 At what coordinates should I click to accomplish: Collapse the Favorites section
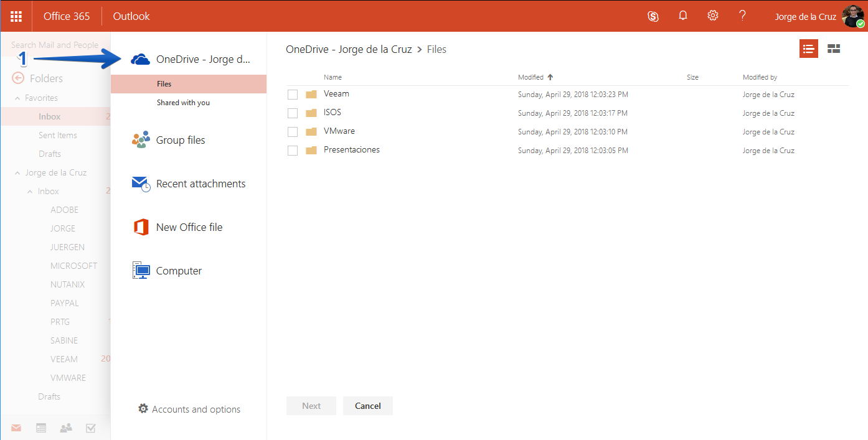(x=17, y=98)
